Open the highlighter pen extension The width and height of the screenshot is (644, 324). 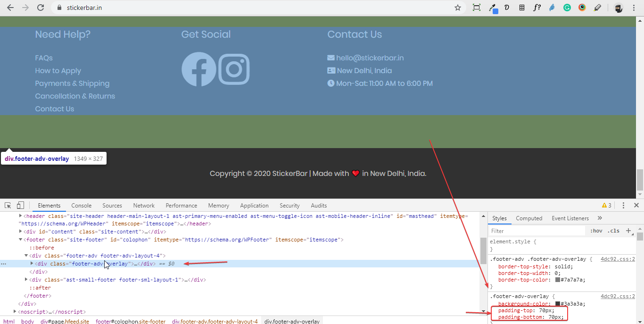click(597, 8)
